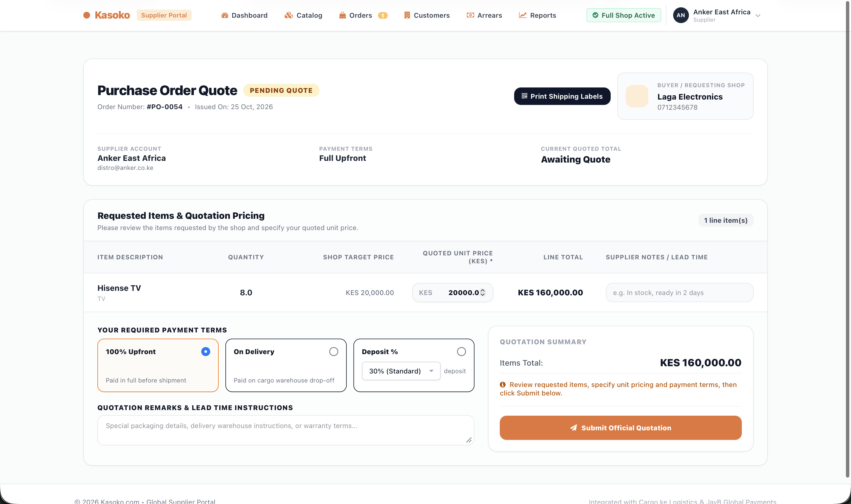851x504 pixels.
Task: Select the 100% Upfront payment option
Action: tap(158, 365)
